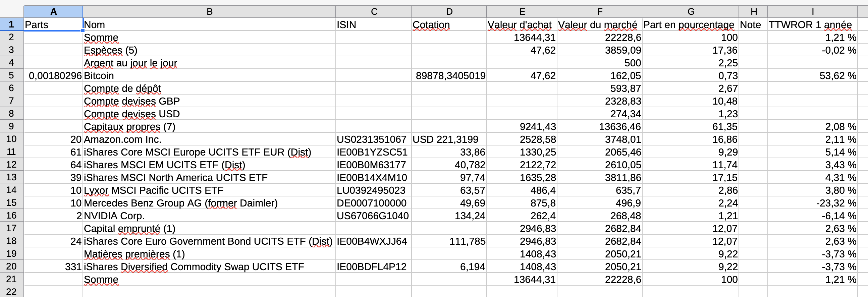Select the 'Argent au jour le jour' cell

(209, 63)
